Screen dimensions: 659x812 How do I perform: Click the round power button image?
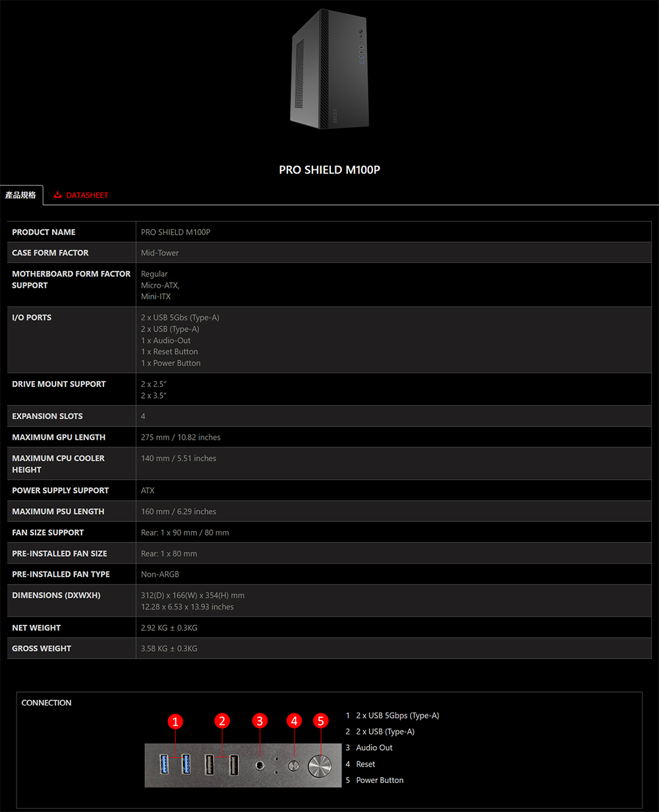pos(321,767)
